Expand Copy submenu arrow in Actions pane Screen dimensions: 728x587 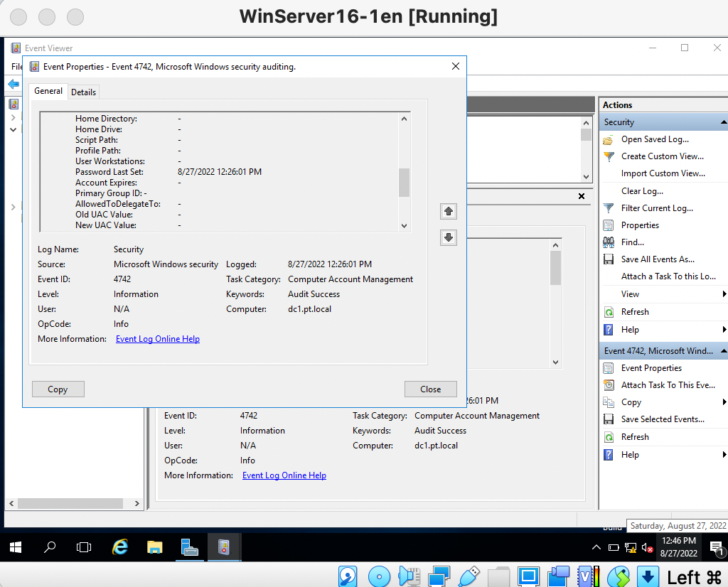[x=724, y=402]
